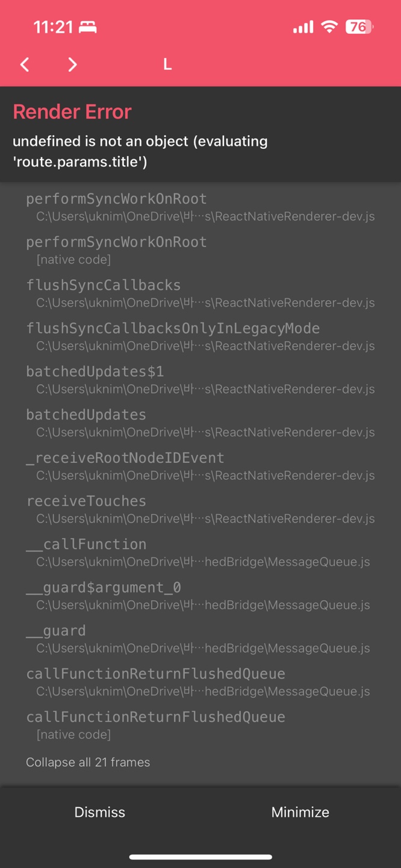This screenshot has height=868, width=401.
Task: Tap the home indicator bar
Action: coord(200,857)
